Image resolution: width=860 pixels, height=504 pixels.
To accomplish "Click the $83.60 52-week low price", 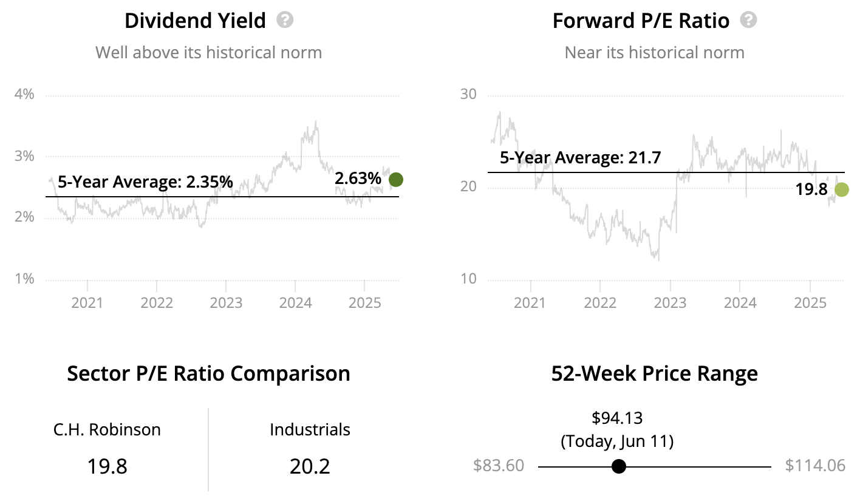I will tap(498, 466).
